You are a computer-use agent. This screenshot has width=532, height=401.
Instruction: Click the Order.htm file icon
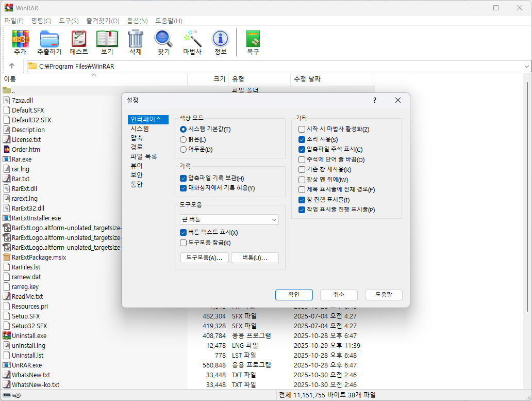point(7,149)
